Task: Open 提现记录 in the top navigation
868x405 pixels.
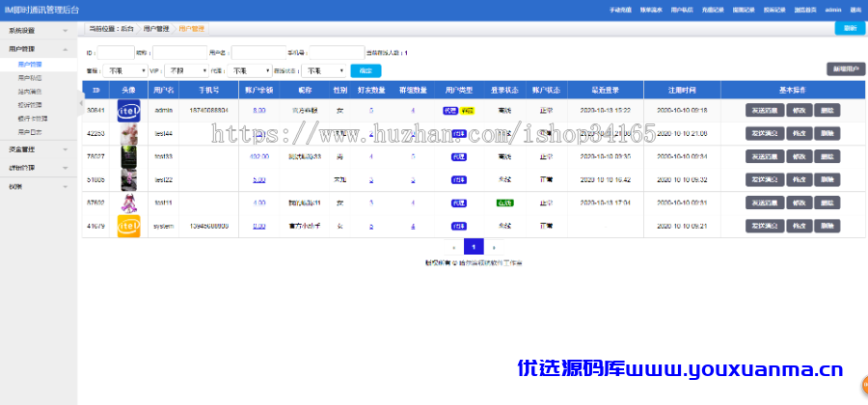Action: (x=744, y=10)
